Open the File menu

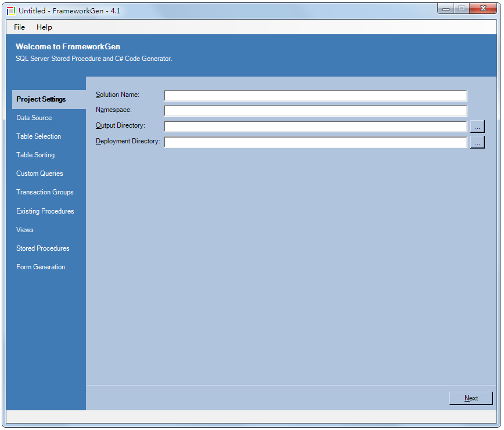click(x=19, y=27)
